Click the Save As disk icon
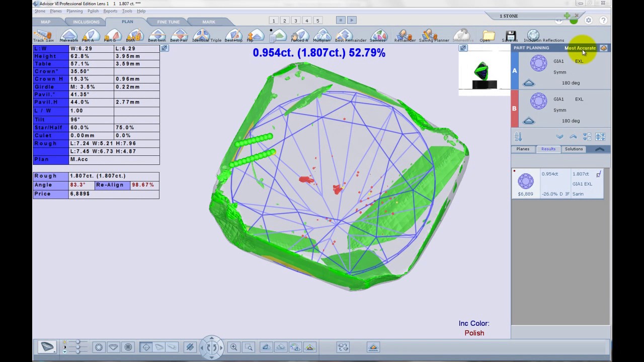The image size is (644, 362). (x=511, y=36)
